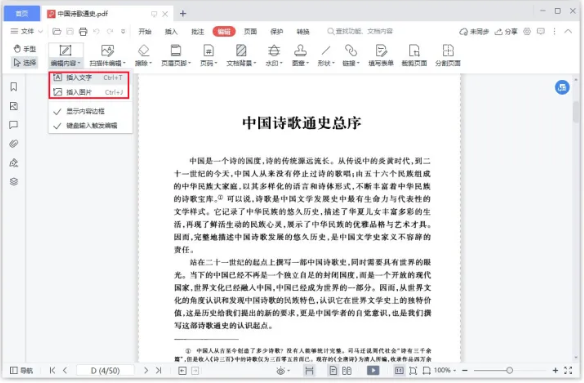The width and height of the screenshot is (584, 383).
Task: Toggle the 显示内容边框 checked option
Action: tap(89, 111)
